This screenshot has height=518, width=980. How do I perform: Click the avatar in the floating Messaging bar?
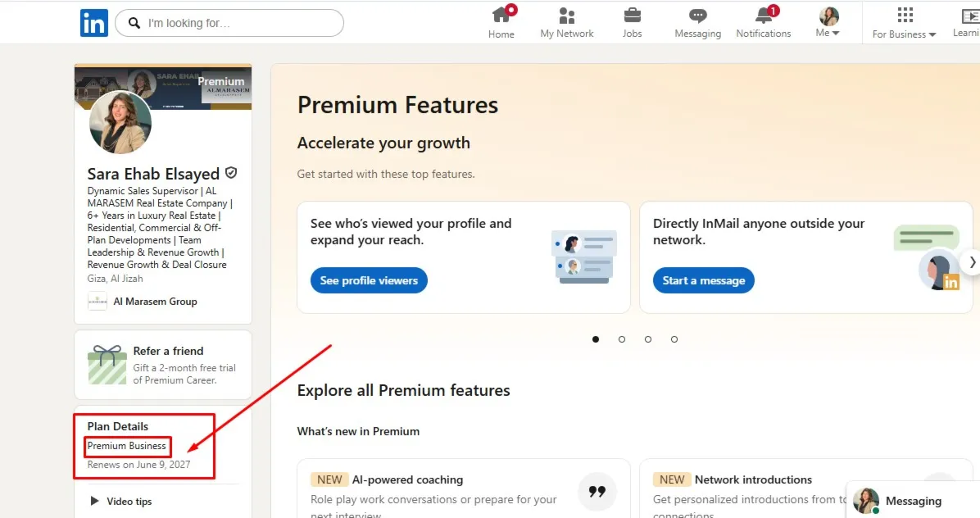coord(866,501)
